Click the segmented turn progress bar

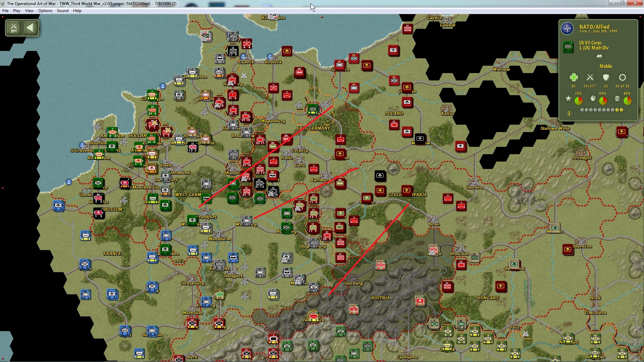coord(602,110)
